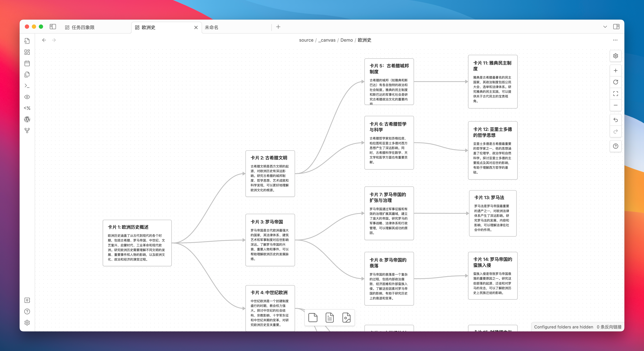Select card 卡片 2: 古希腊文明
The height and width of the screenshot is (351, 644).
pos(270,174)
